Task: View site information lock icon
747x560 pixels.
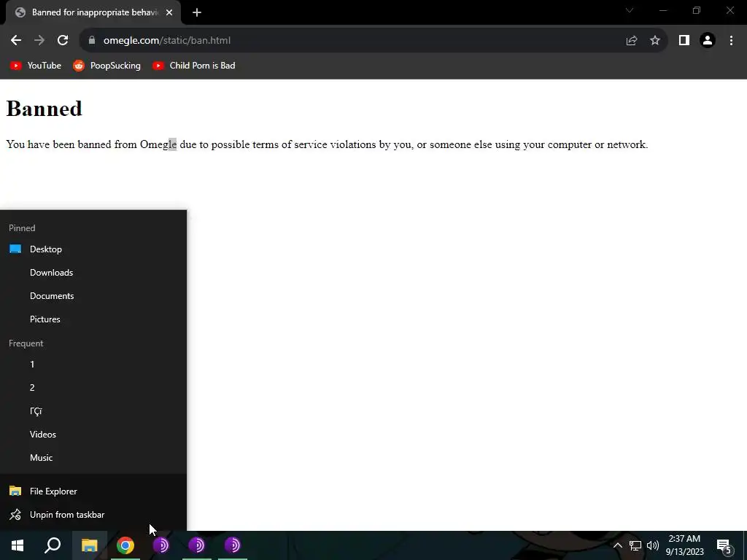Action: pyautogui.click(x=92, y=41)
